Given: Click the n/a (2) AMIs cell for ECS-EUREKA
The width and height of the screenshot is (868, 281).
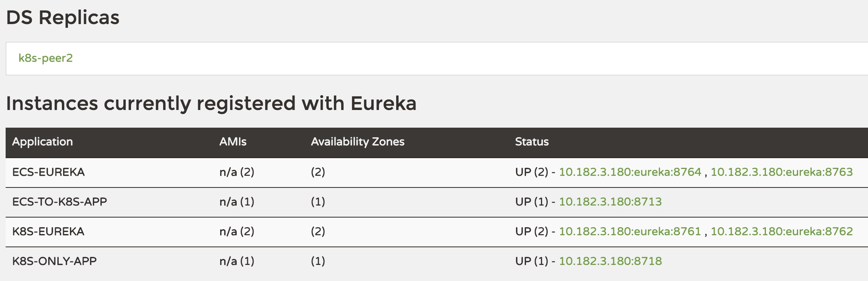Looking at the screenshot, I should click(x=237, y=172).
